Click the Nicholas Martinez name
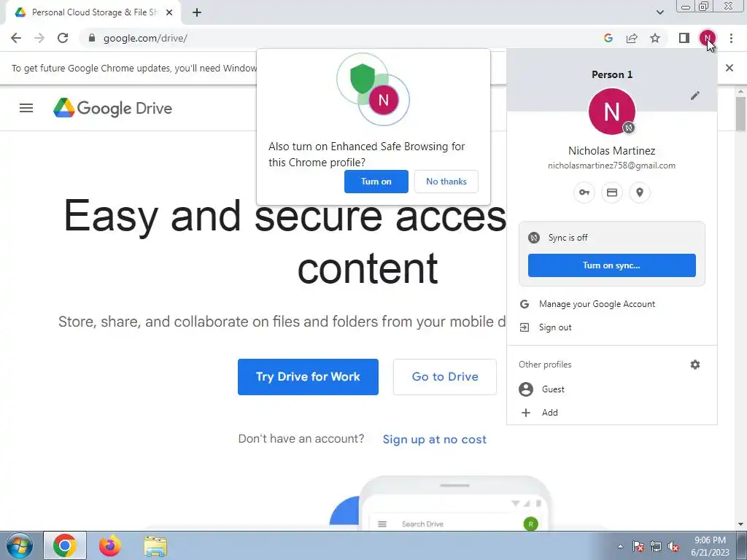The image size is (747, 560). [612, 150]
